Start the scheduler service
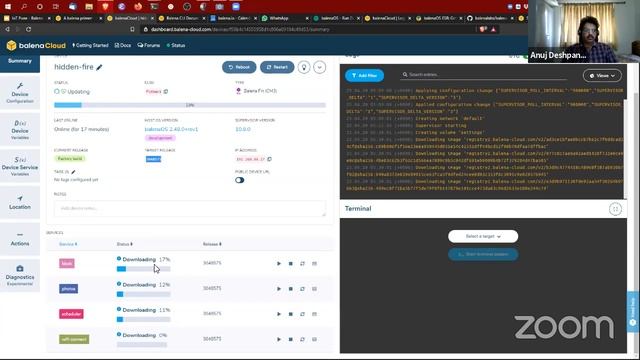The image size is (640, 360). pyautogui.click(x=279, y=314)
